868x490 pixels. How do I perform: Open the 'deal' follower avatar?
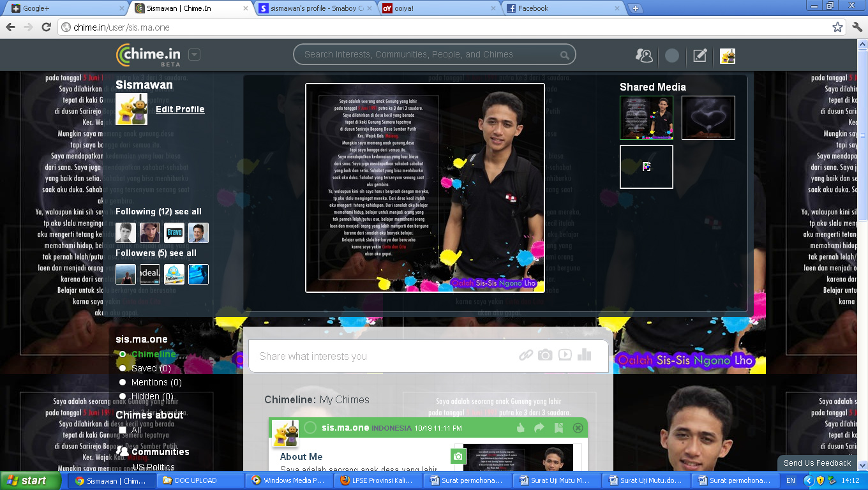click(x=150, y=274)
